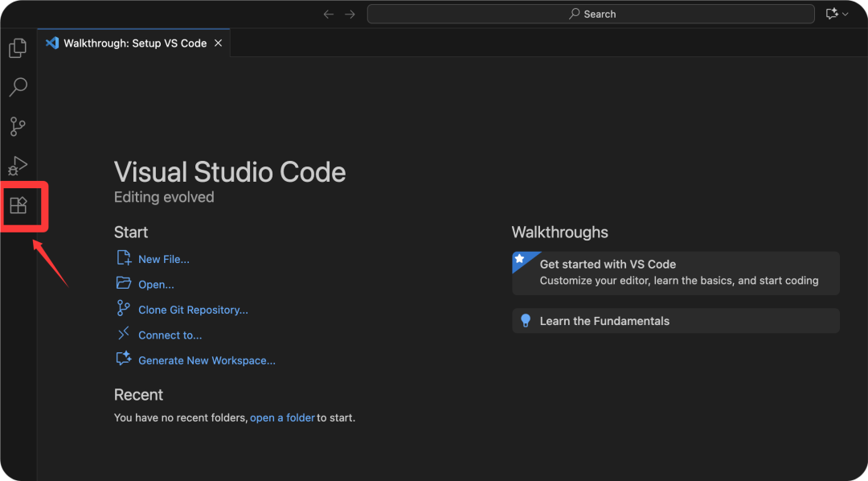Click Generate New Workspace... link

pos(207,360)
